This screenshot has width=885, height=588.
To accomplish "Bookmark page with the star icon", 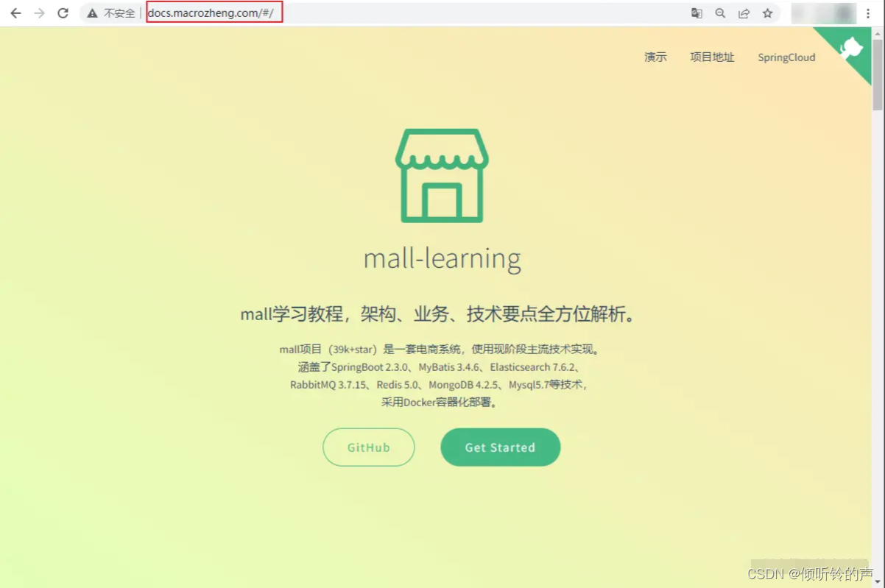I will pyautogui.click(x=767, y=13).
